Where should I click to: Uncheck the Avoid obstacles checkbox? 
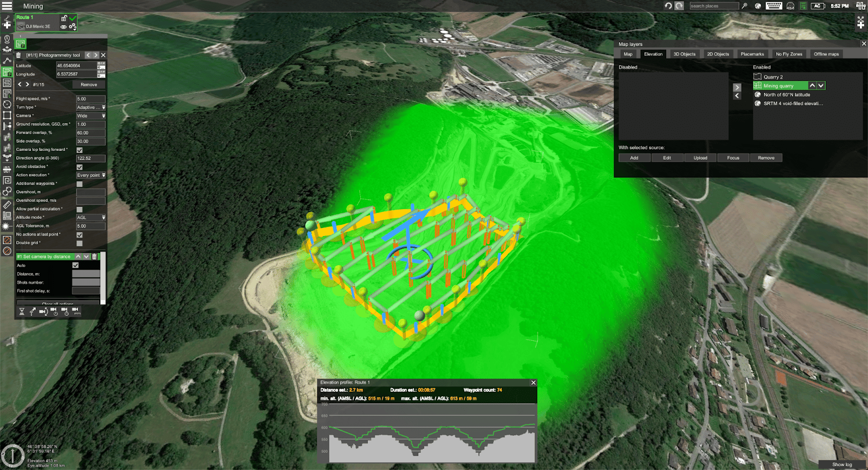80,167
